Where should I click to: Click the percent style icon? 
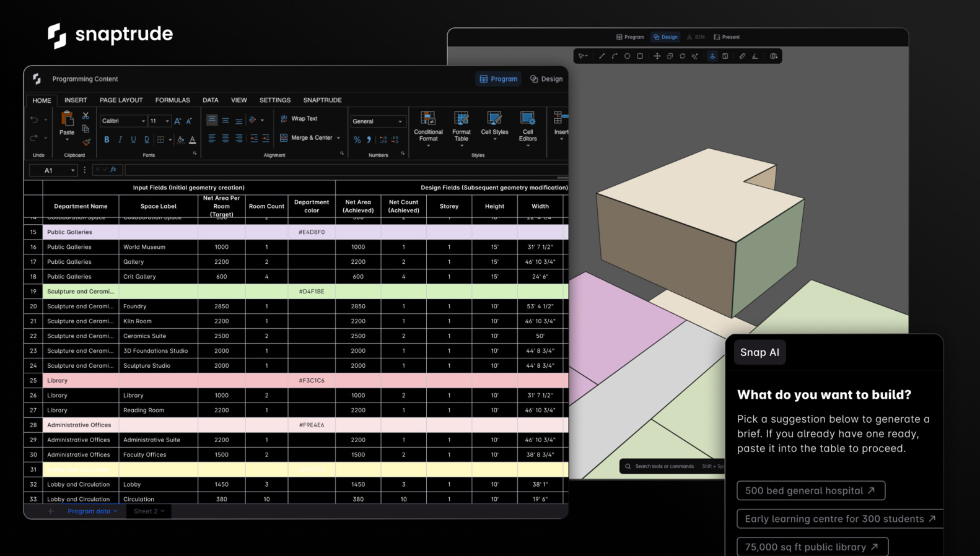coord(357,140)
